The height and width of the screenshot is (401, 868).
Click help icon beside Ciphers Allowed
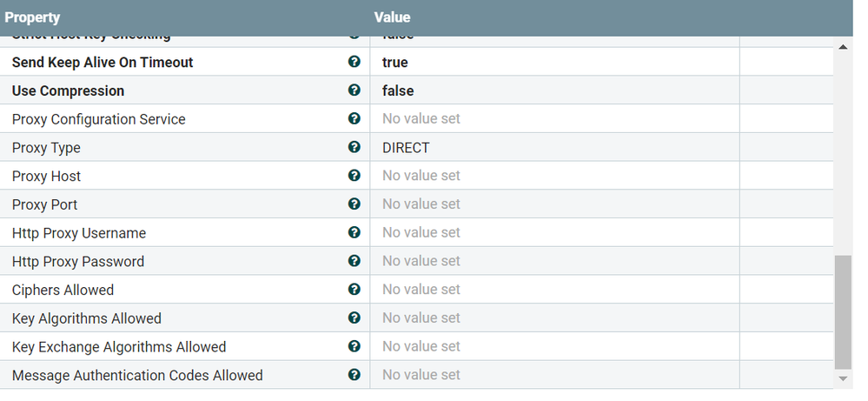point(354,289)
